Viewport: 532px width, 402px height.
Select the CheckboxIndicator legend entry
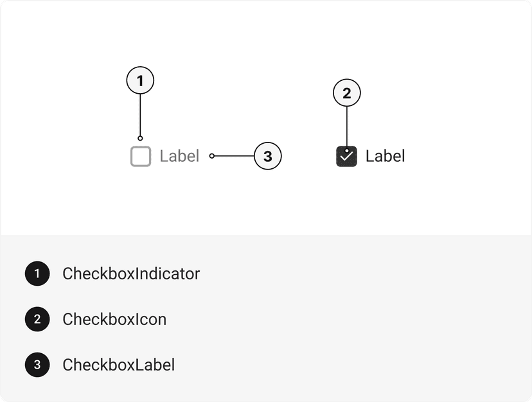131,274
